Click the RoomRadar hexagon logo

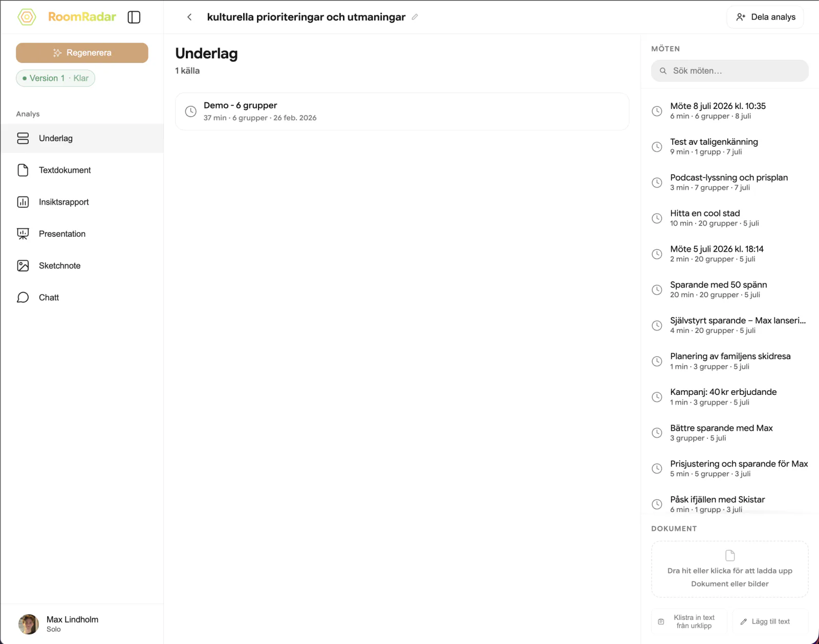coord(27,17)
